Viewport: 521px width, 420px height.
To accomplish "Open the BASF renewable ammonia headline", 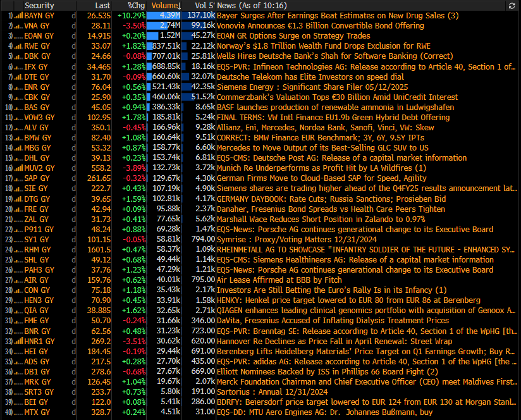I will (x=335, y=108).
